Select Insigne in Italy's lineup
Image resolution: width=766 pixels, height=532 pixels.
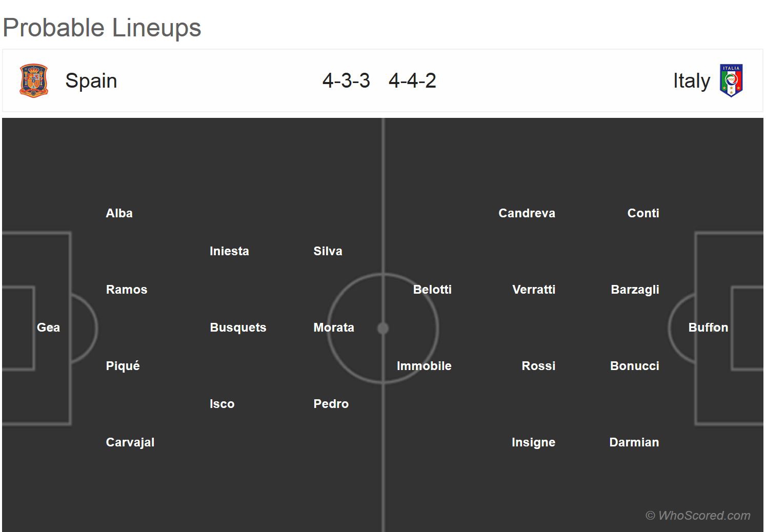coord(533,442)
